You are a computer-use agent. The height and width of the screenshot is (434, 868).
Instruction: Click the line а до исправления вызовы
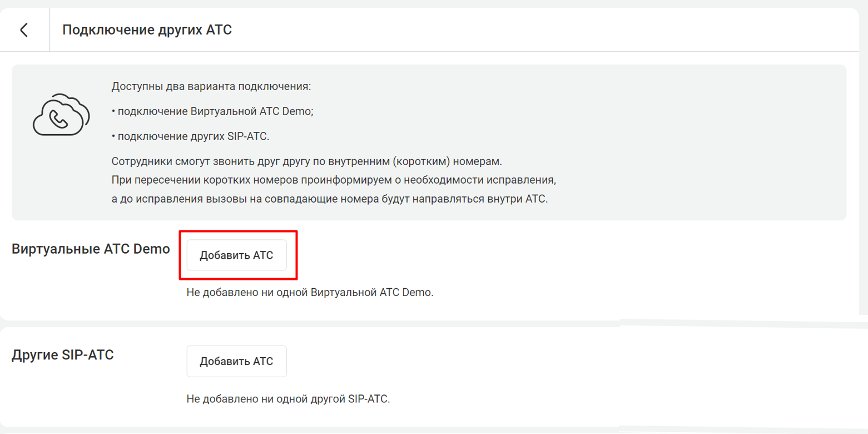330,199
